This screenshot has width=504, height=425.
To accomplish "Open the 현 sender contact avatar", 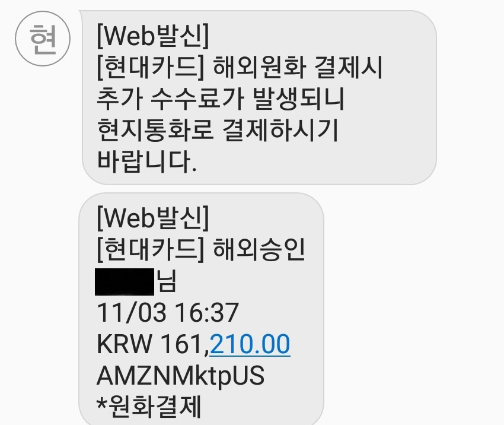I will (43, 39).
